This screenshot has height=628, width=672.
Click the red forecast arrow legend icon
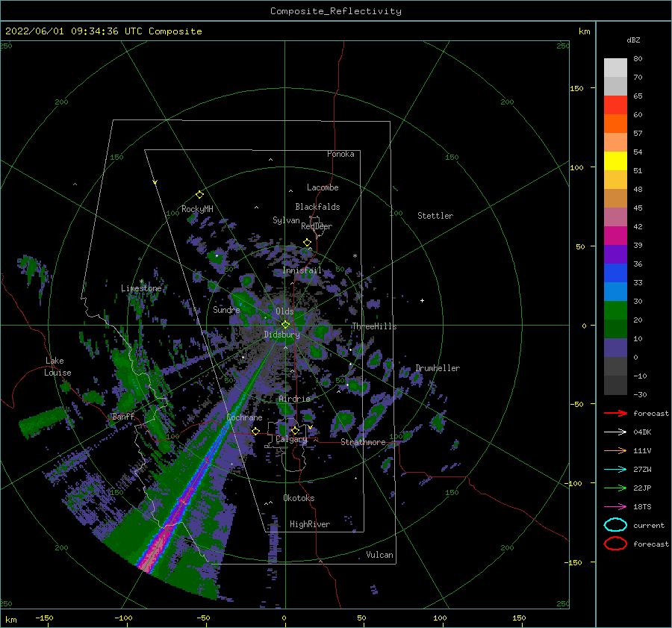(615, 413)
